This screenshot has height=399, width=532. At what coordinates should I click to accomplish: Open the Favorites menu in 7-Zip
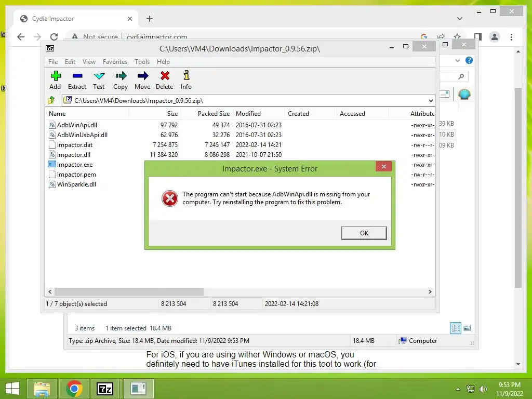[x=115, y=62]
